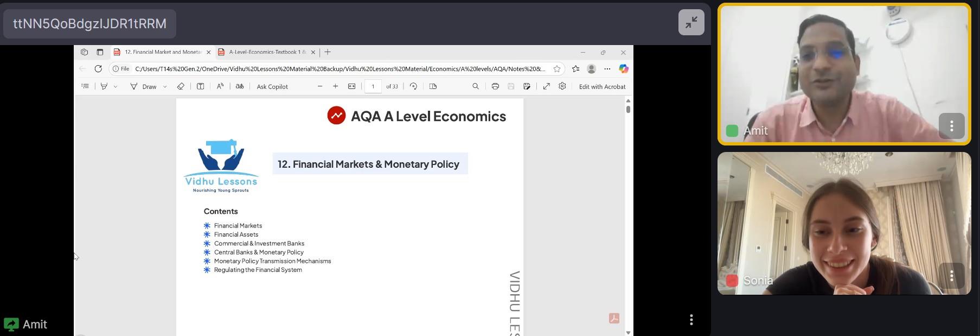Click Ask Copilot in PDF toolbar
980x336 pixels.
[272, 86]
